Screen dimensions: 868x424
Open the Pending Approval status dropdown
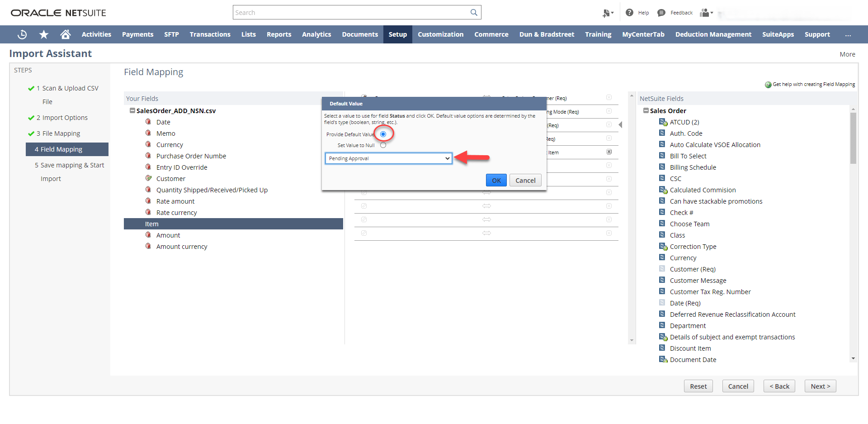[x=388, y=158]
